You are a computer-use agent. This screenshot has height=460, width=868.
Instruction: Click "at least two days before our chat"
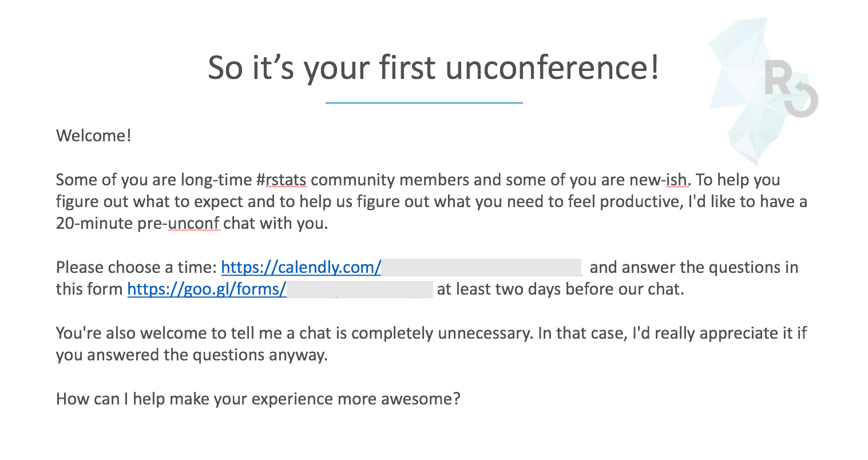click(560, 290)
